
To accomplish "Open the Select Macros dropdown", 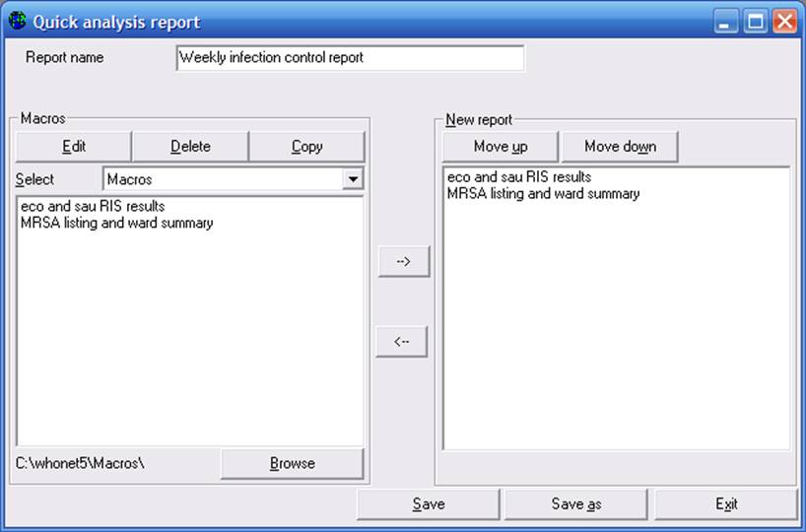I will coord(353,179).
